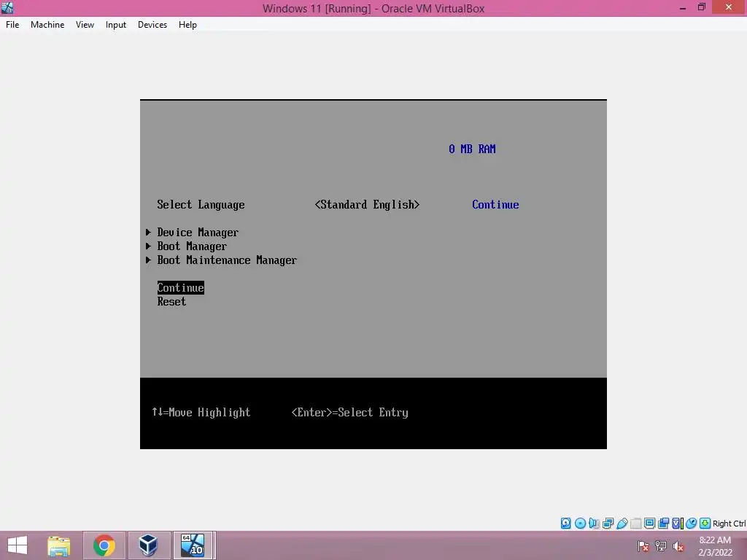Expand the Boot Manager entry arrow
The image size is (747, 560).
point(148,246)
